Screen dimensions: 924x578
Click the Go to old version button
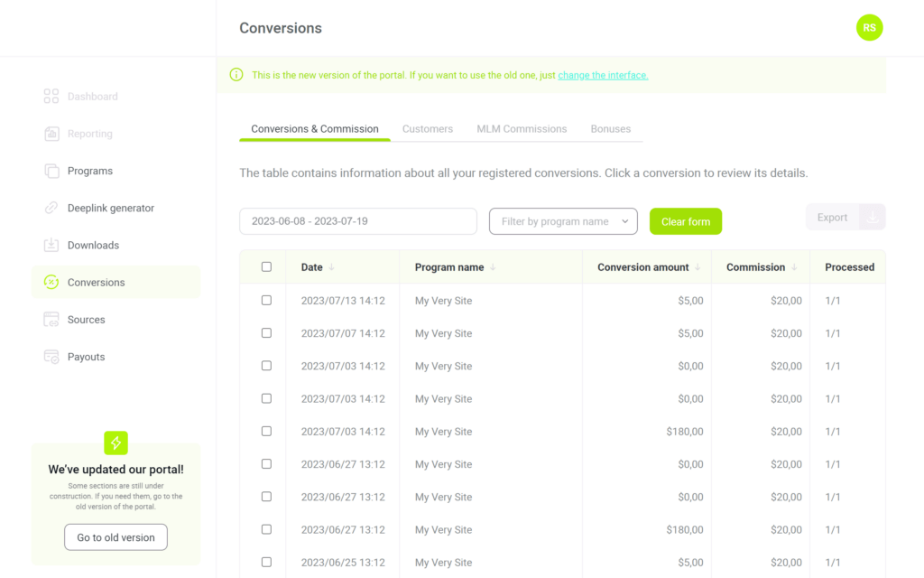pyautogui.click(x=115, y=537)
